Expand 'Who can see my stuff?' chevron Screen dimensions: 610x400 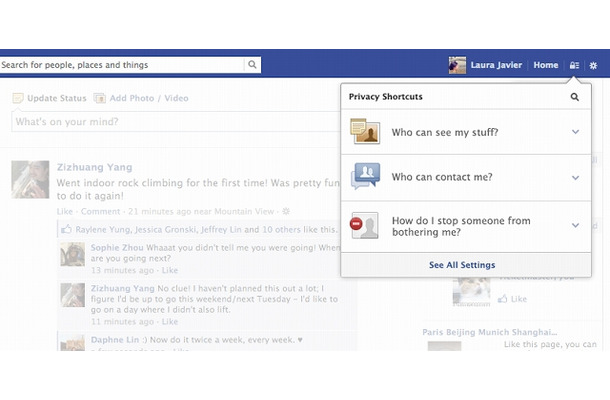[575, 132]
